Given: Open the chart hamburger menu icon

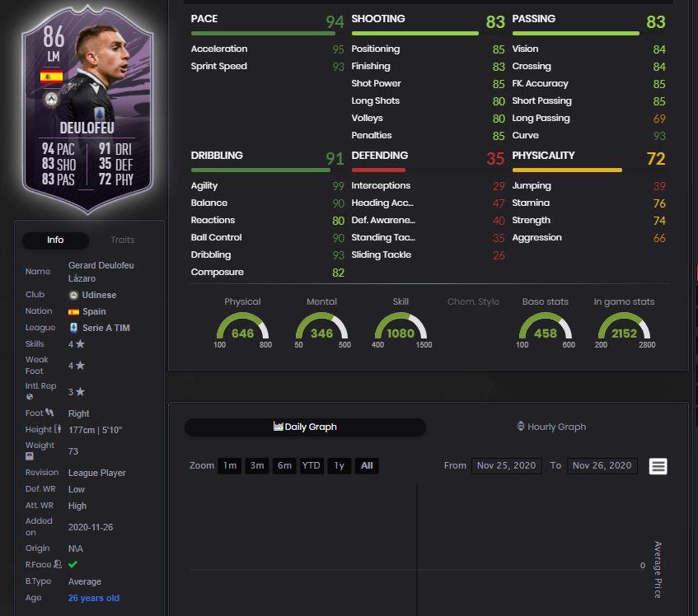Looking at the screenshot, I should tap(658, 466).
